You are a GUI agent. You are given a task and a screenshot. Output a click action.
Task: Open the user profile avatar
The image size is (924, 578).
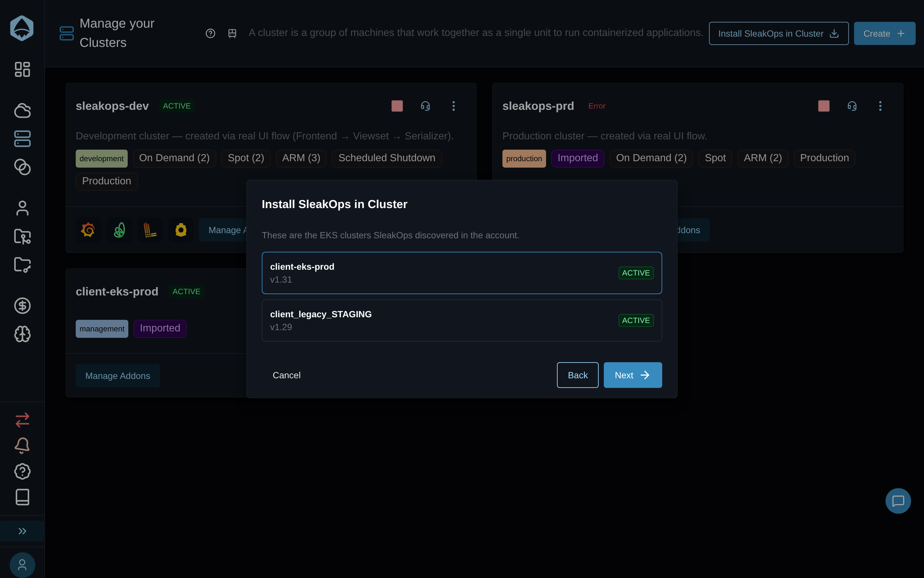coord(22,565)
